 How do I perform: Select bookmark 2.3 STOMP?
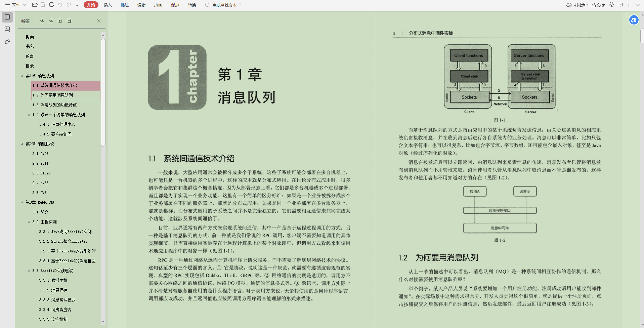coord(41,173)
